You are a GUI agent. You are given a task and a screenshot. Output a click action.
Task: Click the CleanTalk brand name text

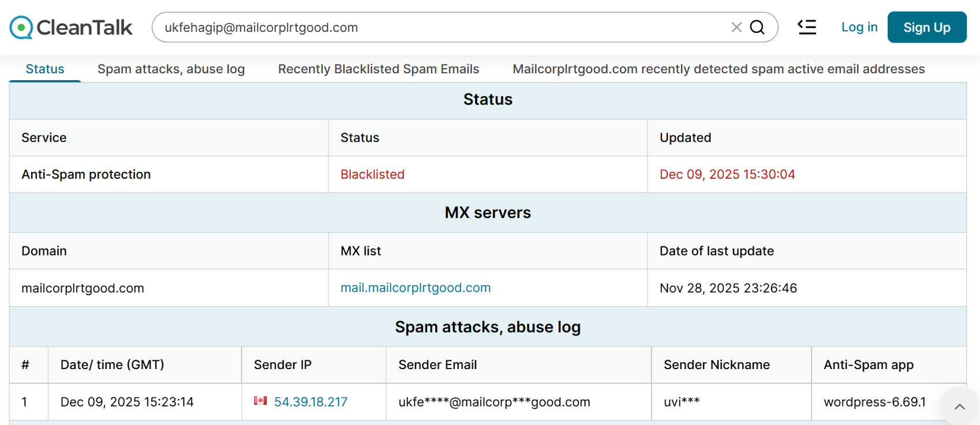click(x=84, y=27)
